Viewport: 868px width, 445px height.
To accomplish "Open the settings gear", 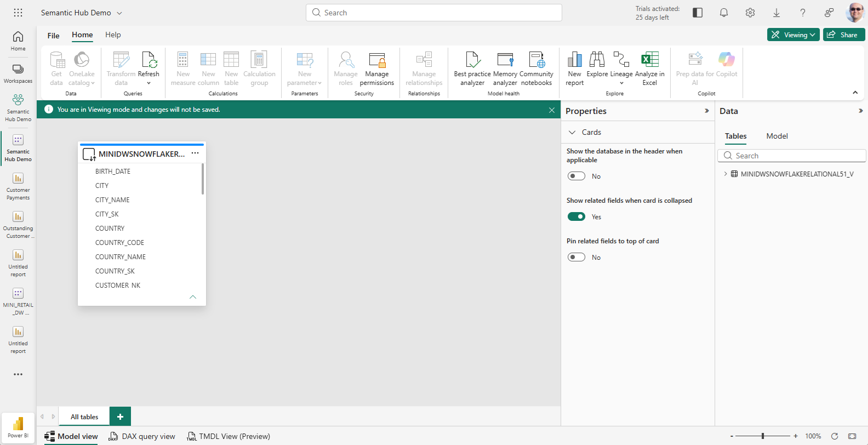I will pos(750,13).
